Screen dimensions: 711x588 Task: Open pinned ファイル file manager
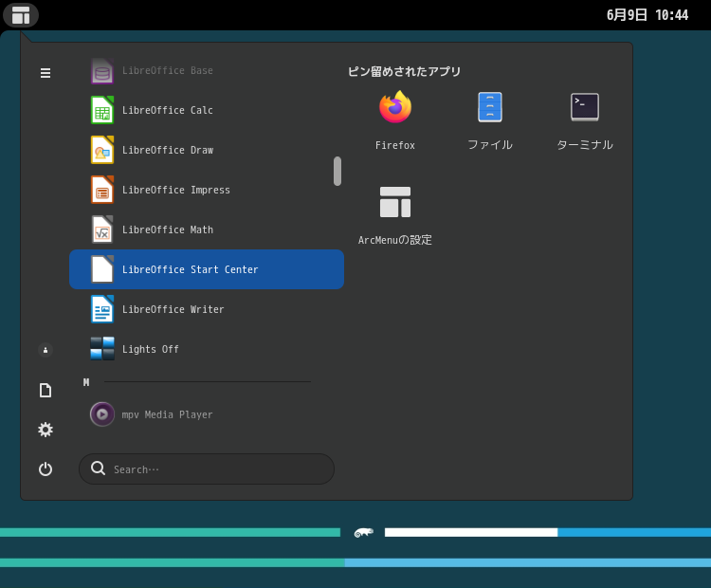(x=490, y=120)
